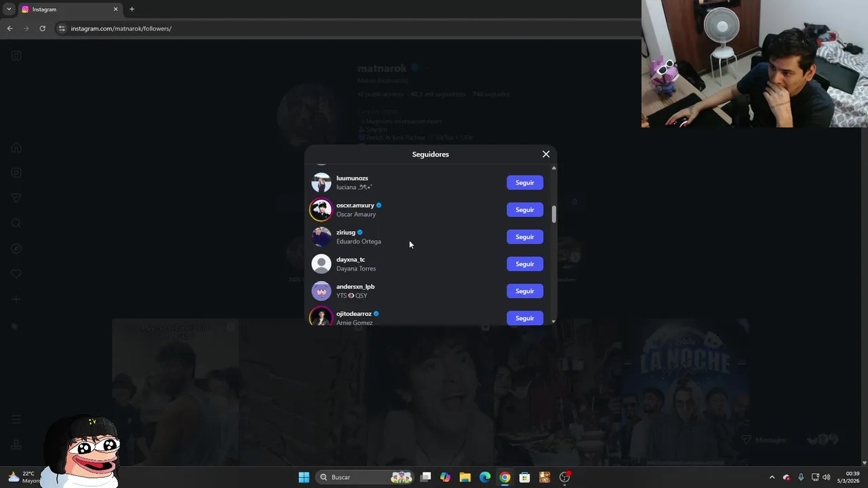
Task: Click the name text 'Oscar Amaury'
Action: tap(356, 214)
